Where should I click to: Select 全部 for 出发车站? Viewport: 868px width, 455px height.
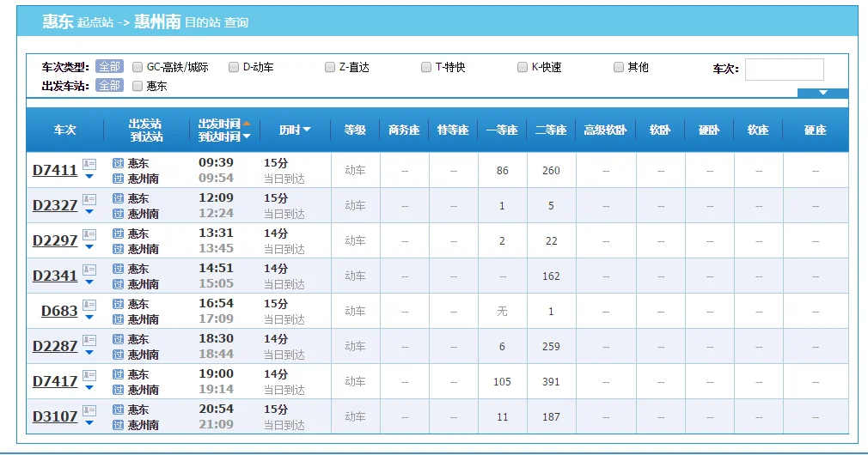110,85
